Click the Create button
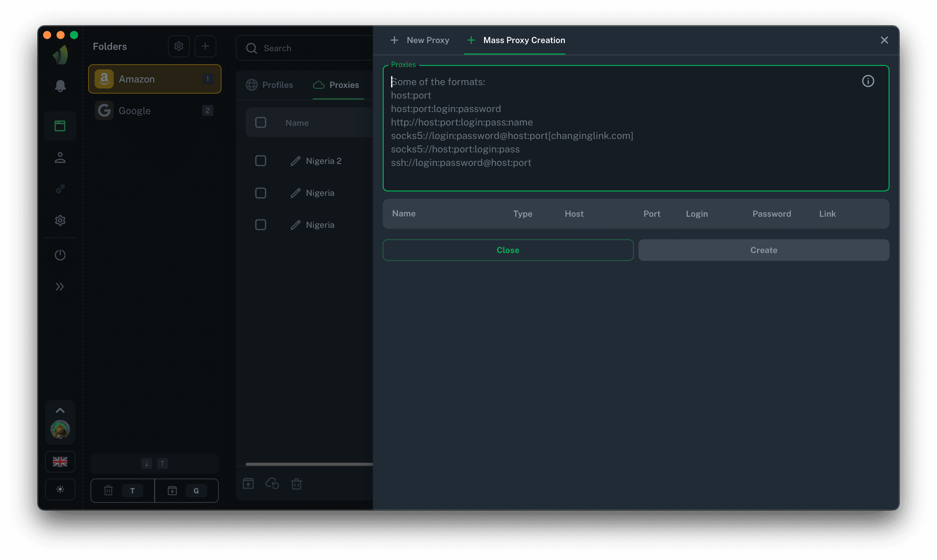 pyautogui.click(x=763, y=250)
